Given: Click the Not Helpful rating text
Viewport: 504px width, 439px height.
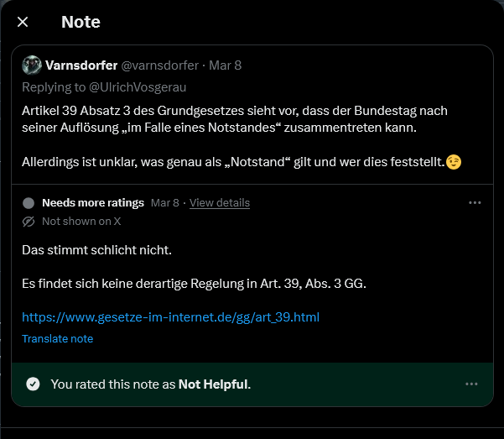Looking at the screenshot, I should point(213,384).
